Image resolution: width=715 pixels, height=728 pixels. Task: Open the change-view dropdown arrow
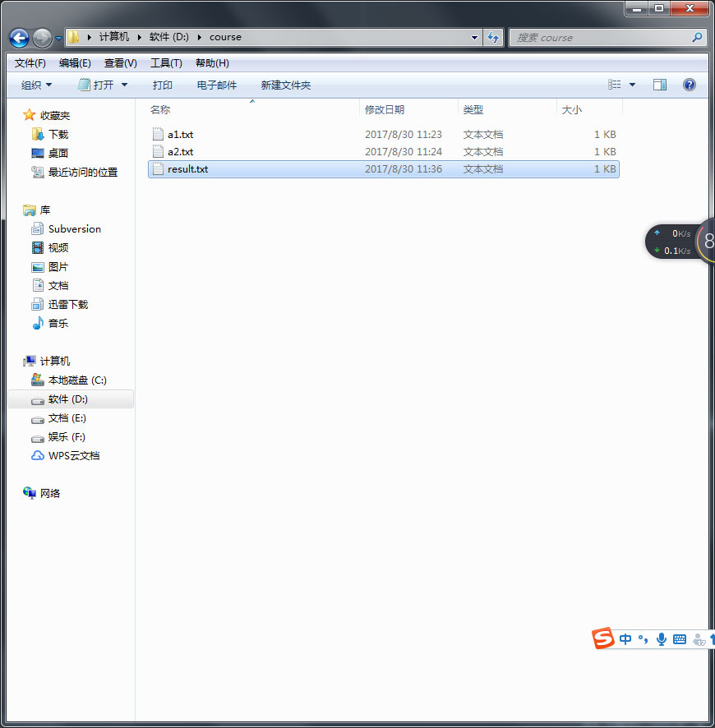coord(630,85)
